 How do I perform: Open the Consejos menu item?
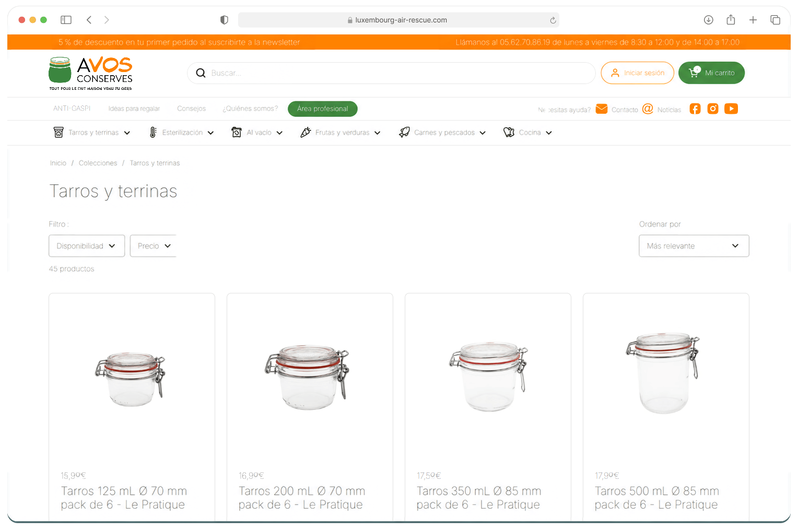(x=191, y=109)
